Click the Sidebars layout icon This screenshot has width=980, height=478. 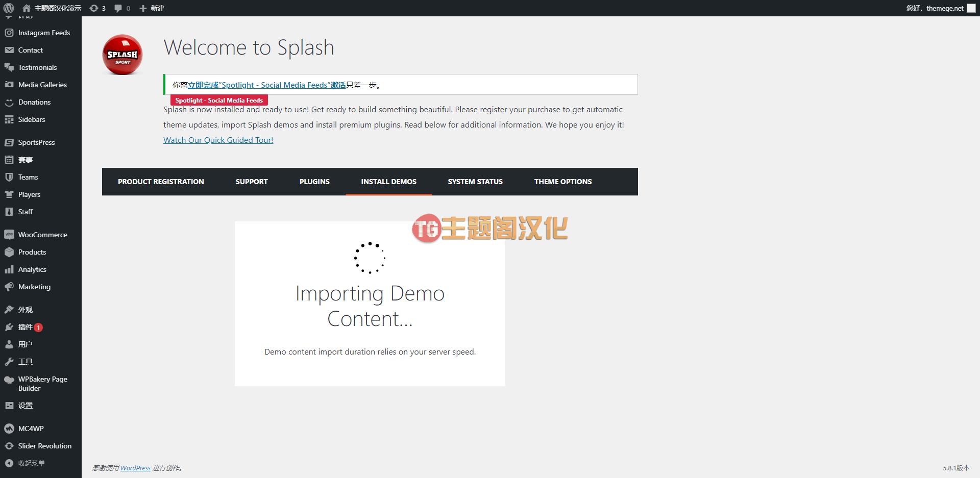(x=9, y=119)
